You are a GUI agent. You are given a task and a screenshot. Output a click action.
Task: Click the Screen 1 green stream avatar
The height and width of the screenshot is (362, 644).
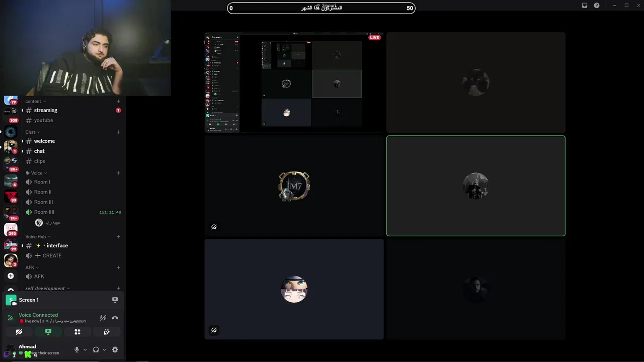coord(11,300)
